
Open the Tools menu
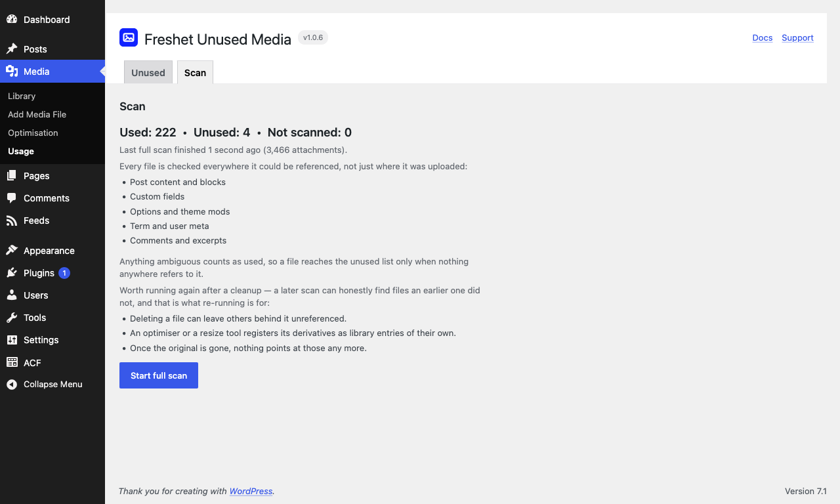point(52,318)
